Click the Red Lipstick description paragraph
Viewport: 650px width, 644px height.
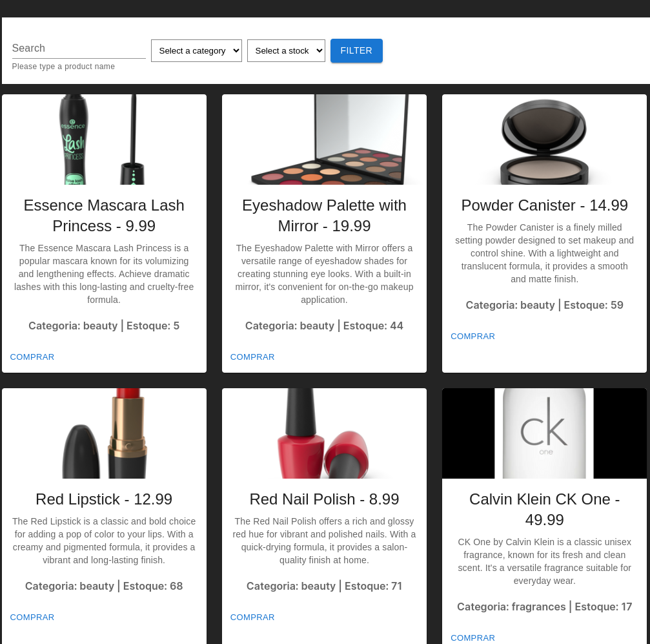pos(104,541)
